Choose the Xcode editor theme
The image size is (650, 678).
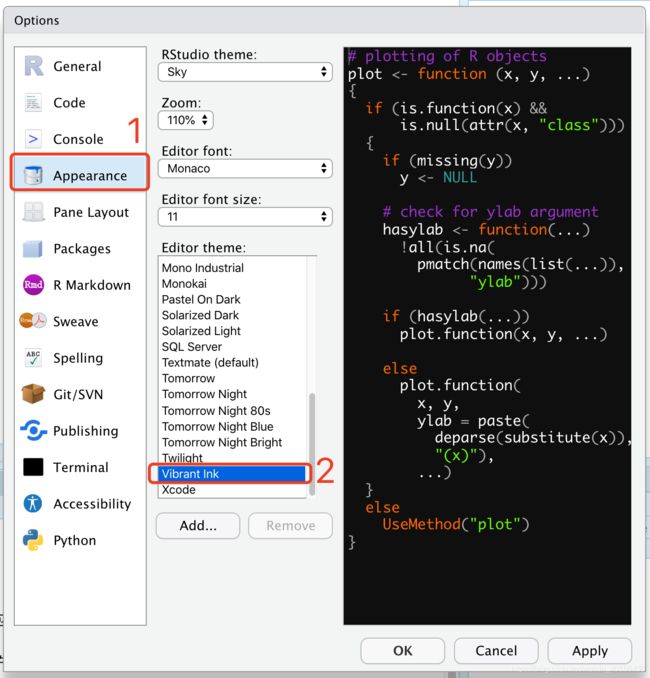pos(233,490)
